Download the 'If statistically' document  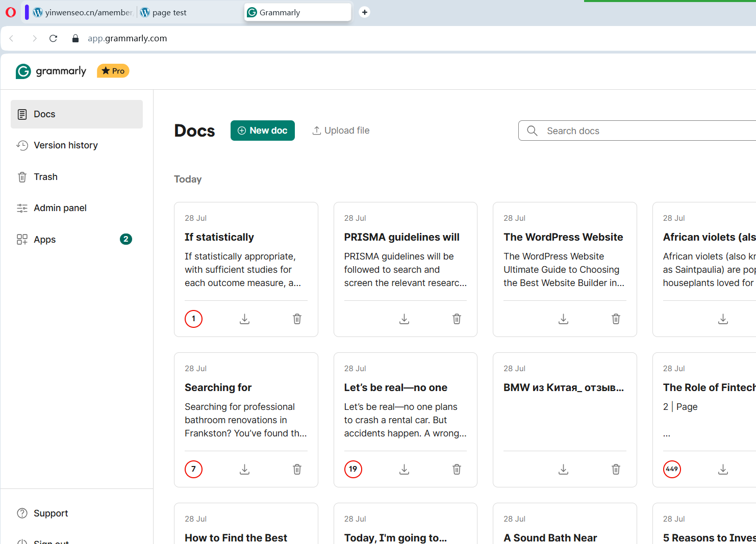coord(245,319)
